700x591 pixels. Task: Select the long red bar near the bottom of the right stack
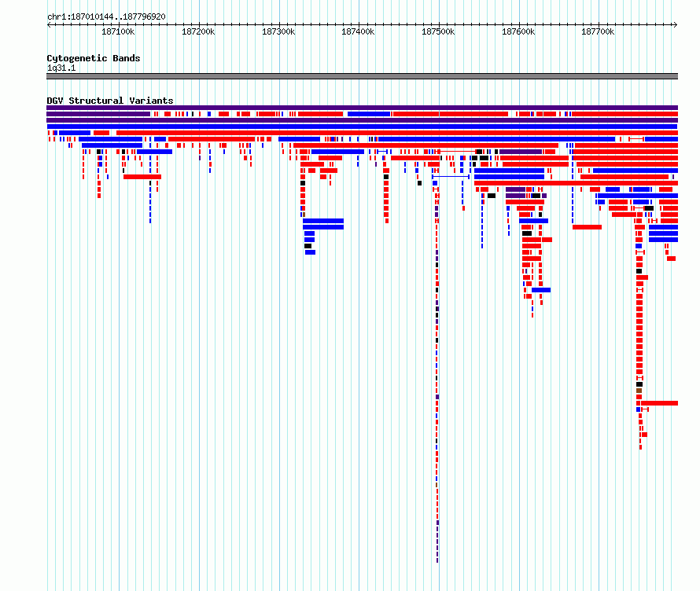[659, 403]
